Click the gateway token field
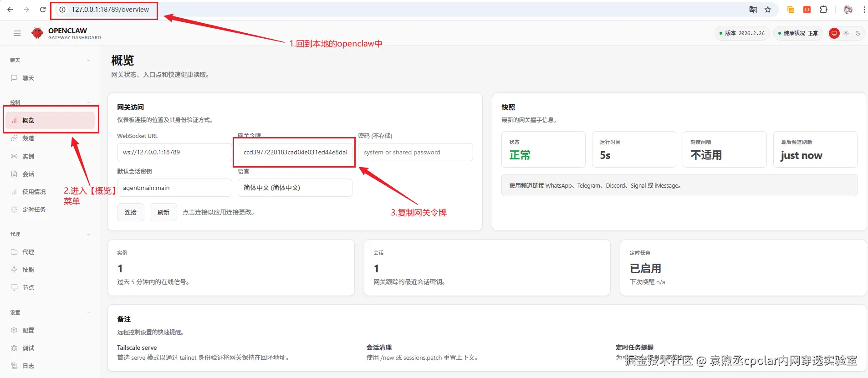This screenshot has height=378, width=868. [295, 152]
